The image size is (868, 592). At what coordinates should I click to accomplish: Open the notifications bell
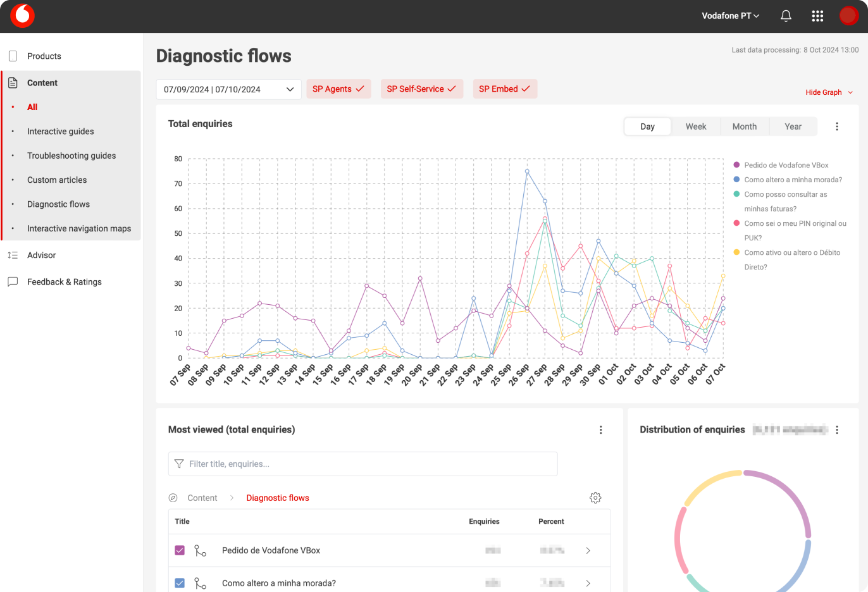(786, 16)
